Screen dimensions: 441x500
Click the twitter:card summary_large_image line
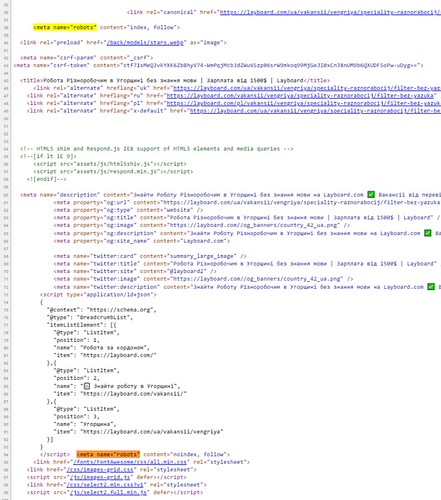coord(150,256)
